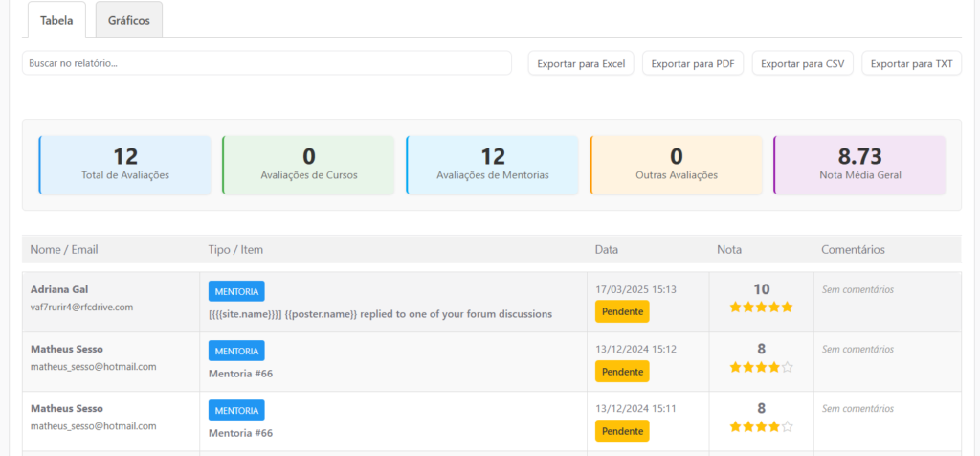The width and height of the screenshot is (980, 456).
Task: Sort by the Nome / Email column header
Action: coord(64,250)
